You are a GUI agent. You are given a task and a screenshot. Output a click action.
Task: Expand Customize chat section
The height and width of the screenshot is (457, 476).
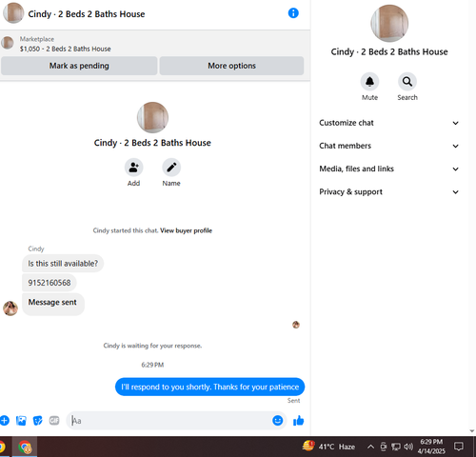389,123
